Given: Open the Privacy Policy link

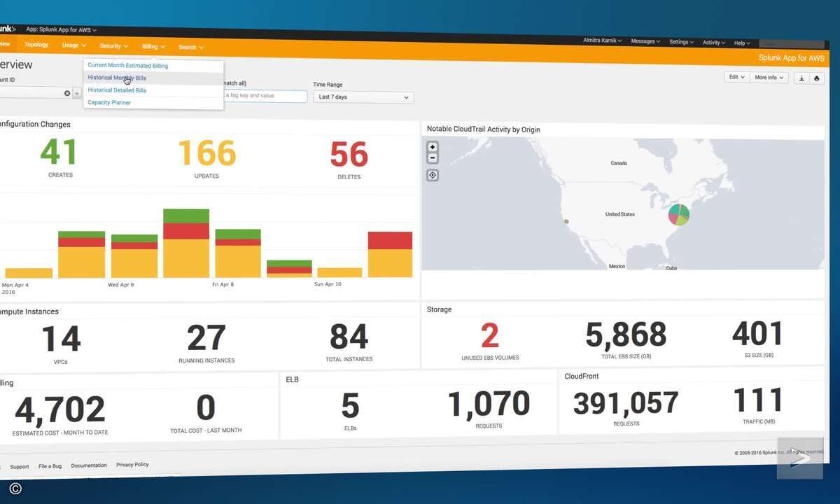Looking at the screenshot, I should (x=132, y=464).
